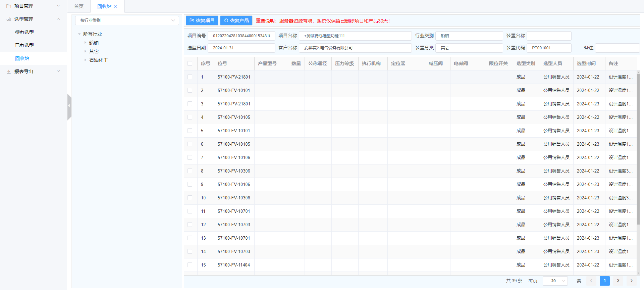Check the checkbox for row 1 57100-PV-21801
This screenshot has height=290, width=644.
coord(190,77)
